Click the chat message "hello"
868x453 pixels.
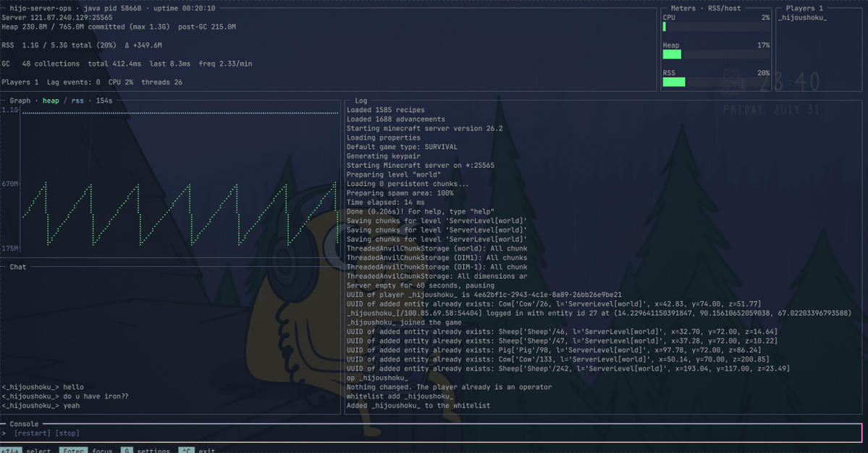[74, 387]
